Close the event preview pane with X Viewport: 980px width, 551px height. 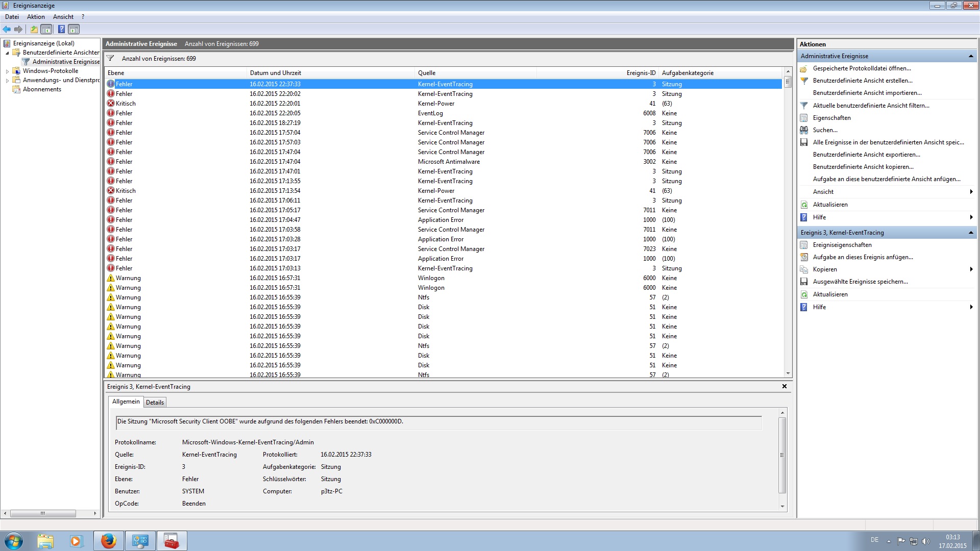pyautogui.click(x=785, y=387)
